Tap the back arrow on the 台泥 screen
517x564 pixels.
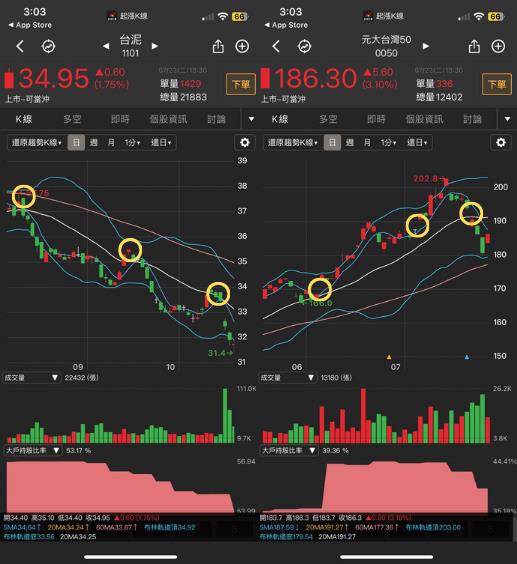tap(20, 46)
